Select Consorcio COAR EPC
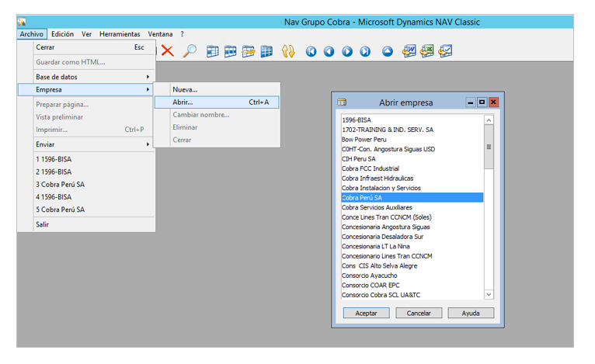This screenshot has height=364, width=595. [x=412, y=285]
